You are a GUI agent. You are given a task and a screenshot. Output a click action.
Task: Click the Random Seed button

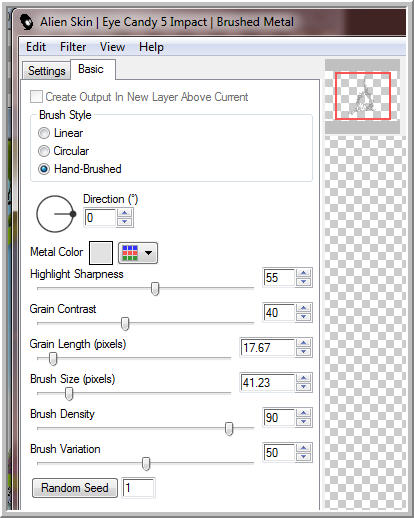[75, 488]
